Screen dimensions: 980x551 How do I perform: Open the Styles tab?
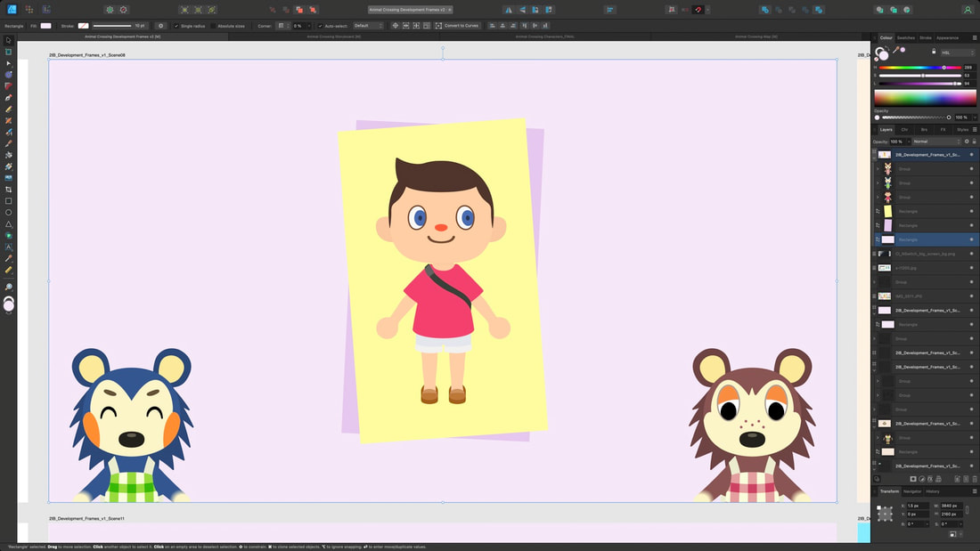click(x=962, y=129)
